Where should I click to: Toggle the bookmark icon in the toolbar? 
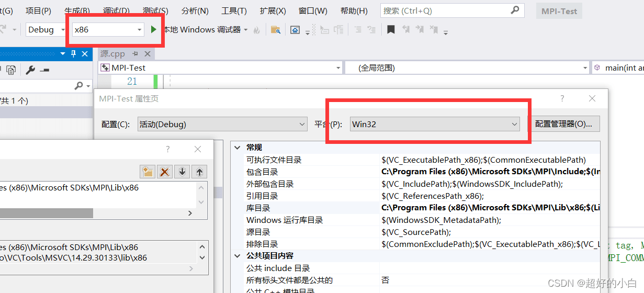[391, 30]
